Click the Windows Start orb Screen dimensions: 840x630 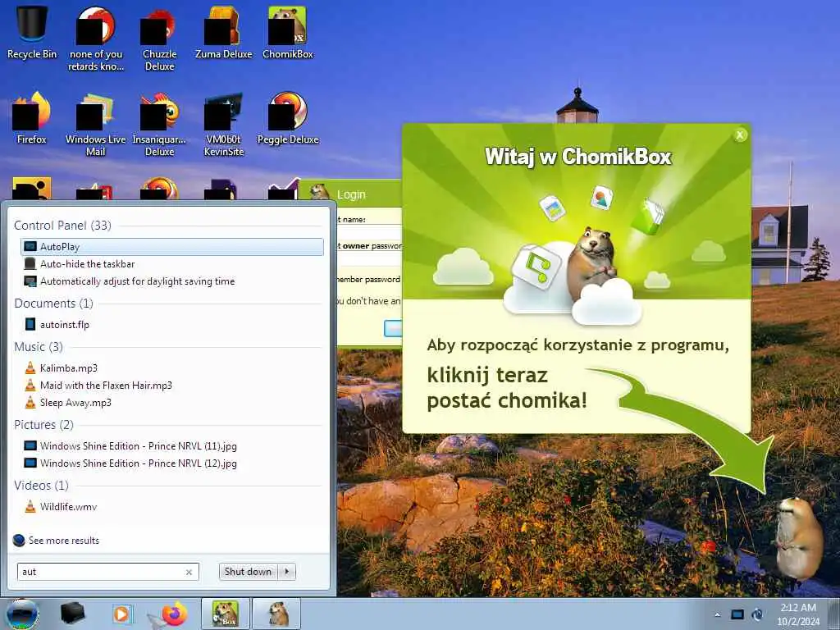tap(22, 614)
